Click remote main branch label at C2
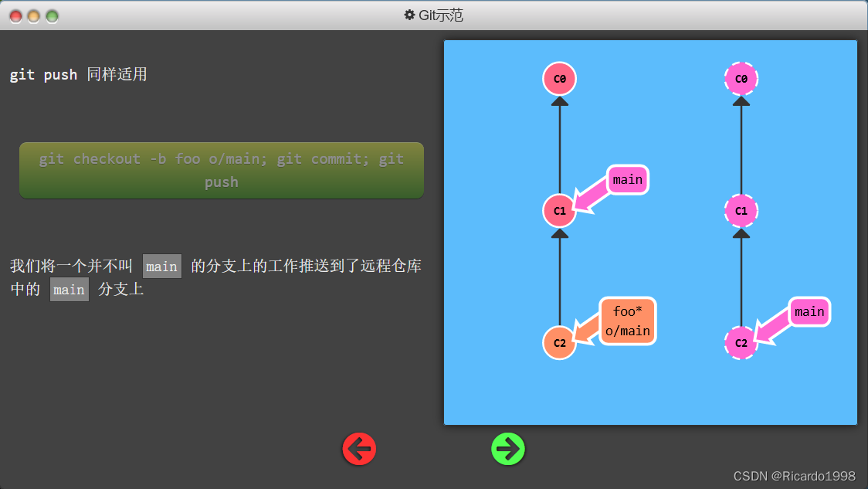The image size is (868, 489). tap(809, 312)
